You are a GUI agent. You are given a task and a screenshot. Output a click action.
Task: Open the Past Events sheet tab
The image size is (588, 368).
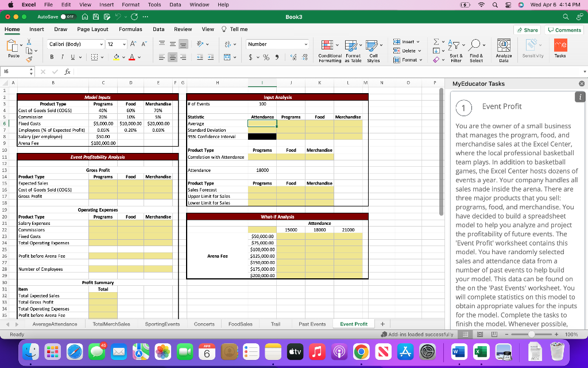coord(312,324)
